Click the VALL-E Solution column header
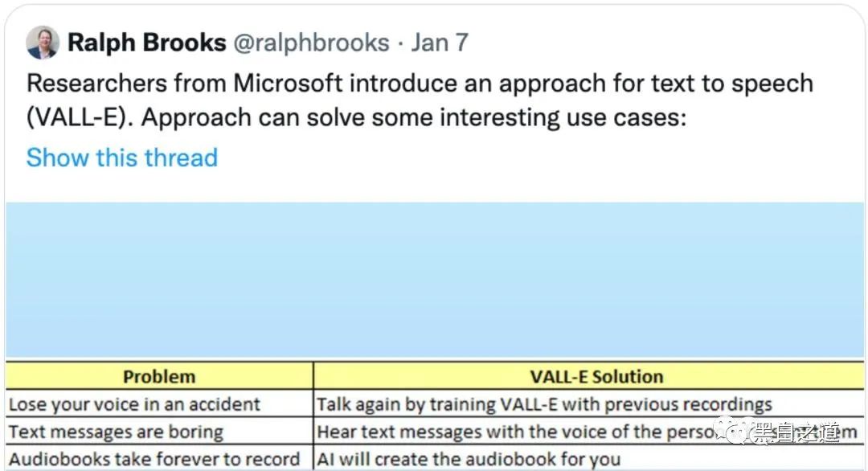Image resolution: width=868 pixels, height=471 pixels. (588, 376)
